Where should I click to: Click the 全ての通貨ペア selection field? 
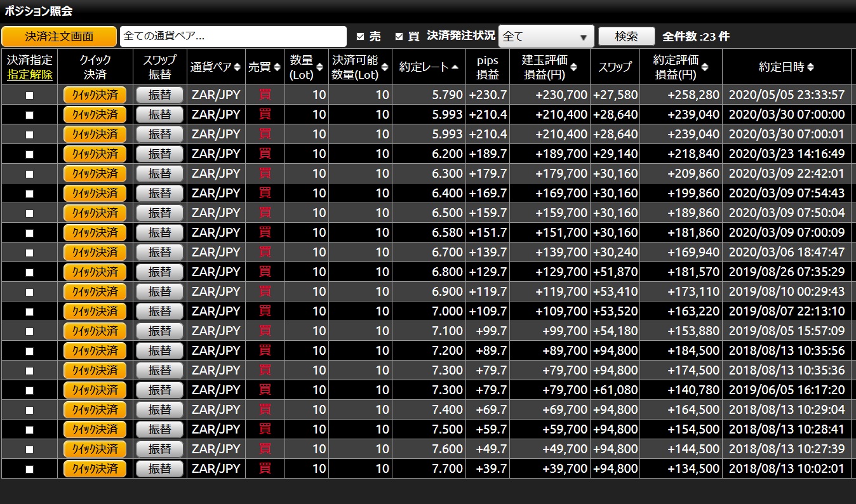pos(233,37)
